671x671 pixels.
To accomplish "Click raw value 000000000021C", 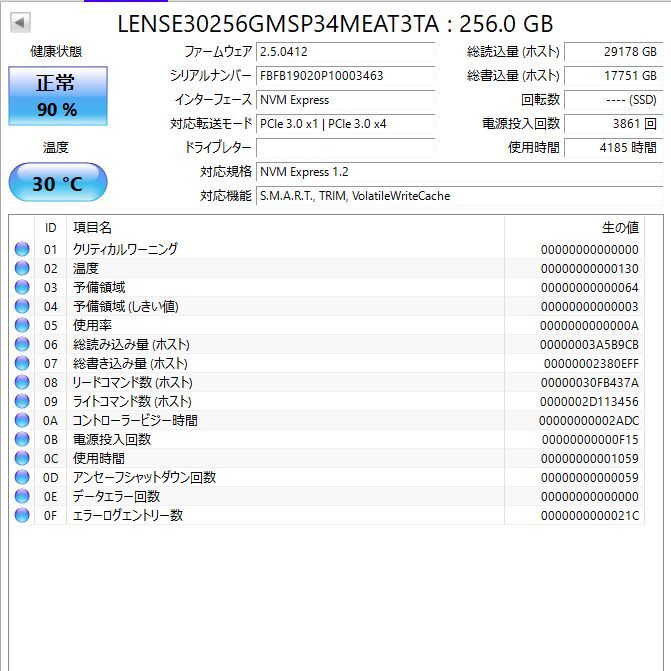I will coord(589,516).
